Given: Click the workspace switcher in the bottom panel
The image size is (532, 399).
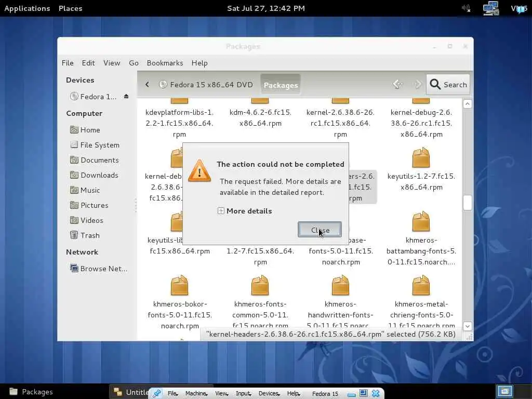Looking at the screenshot, I should pyautogui.click(x=505, y=391).
